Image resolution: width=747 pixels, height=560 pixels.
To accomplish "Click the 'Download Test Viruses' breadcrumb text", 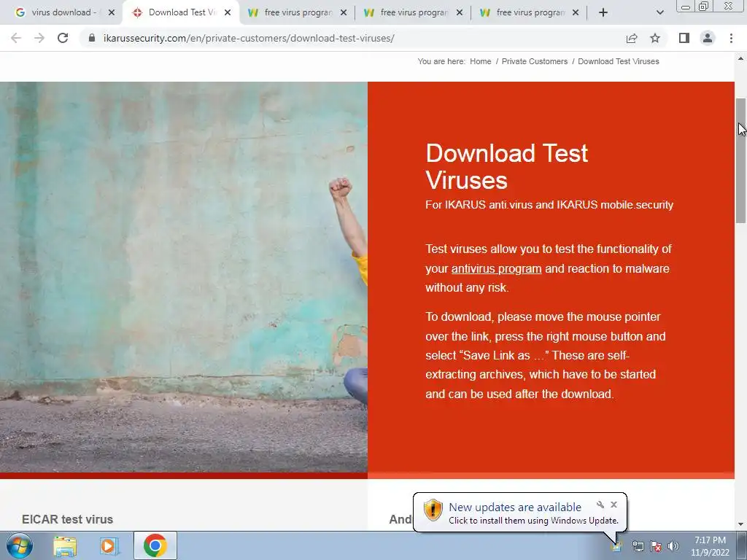I will tap(619, 61).
